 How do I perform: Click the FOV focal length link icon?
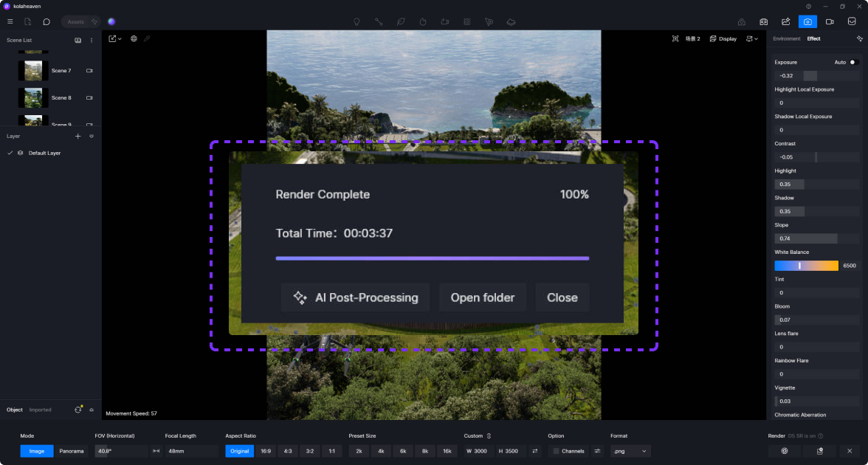coord(156,451)
